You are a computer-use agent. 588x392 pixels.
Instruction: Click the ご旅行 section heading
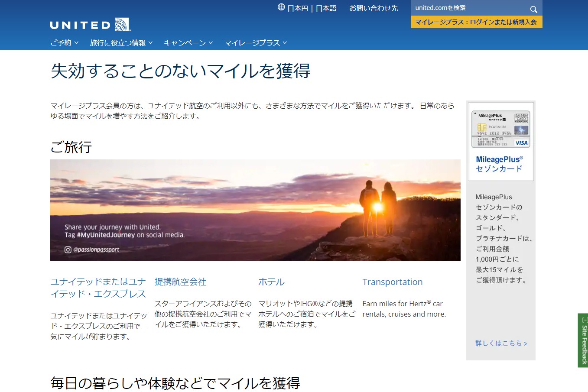pyautogui.click(x=71, y=147)
